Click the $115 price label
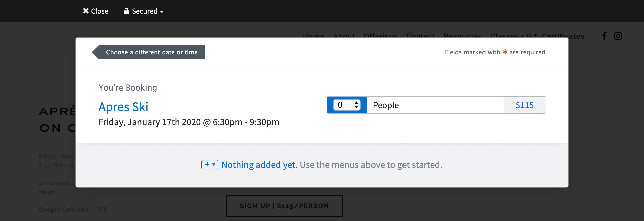Image resolution: width=644 pixels, height=221 pixels. click(525, 105)
